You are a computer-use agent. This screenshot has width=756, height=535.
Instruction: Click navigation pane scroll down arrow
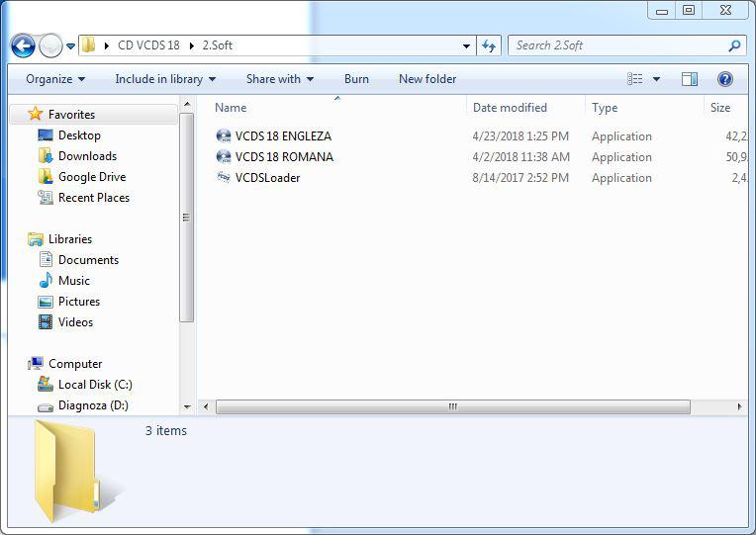tap(187, 406)
